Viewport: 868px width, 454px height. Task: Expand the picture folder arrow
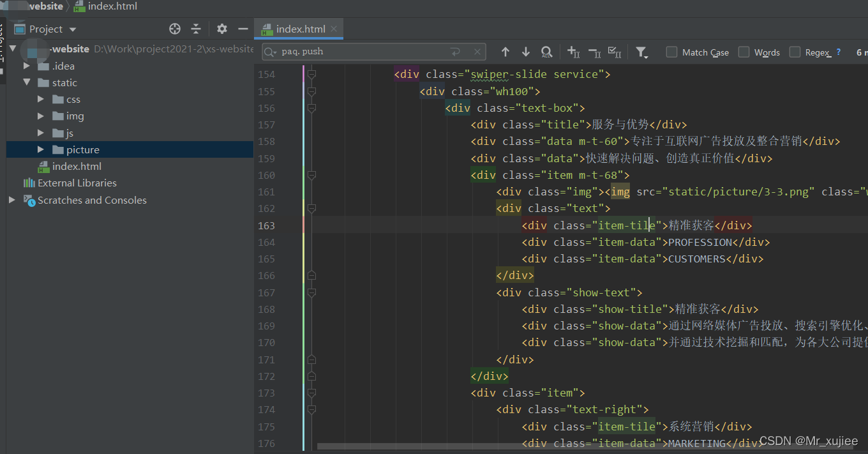coord(41,149)
